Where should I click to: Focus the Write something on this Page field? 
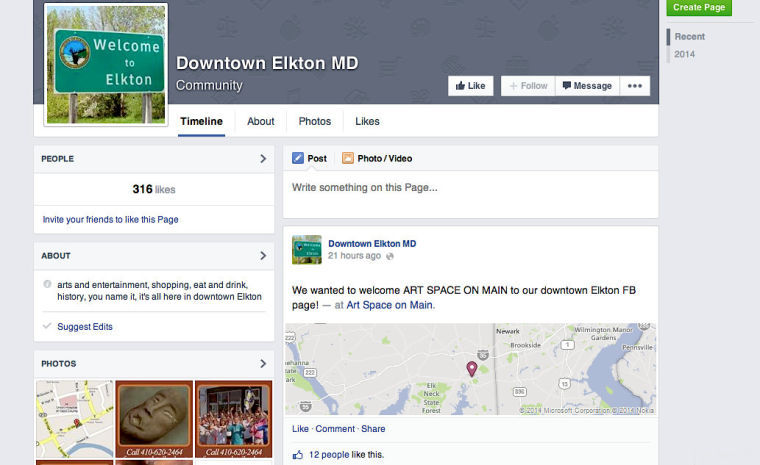[470, 194]
